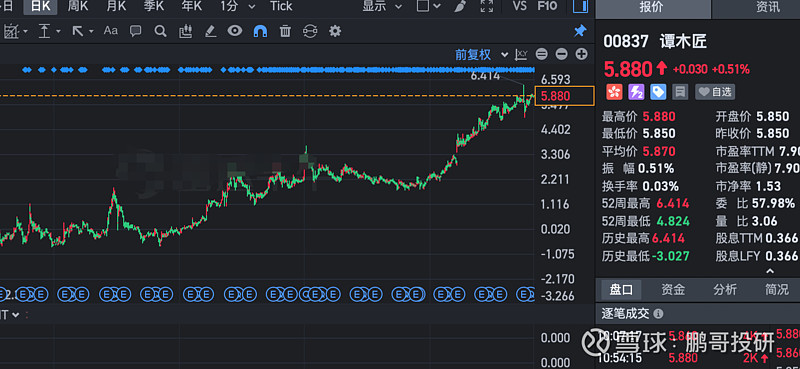Zoom out chart with minus icon
The height and width of the screenshot is (369, 800).
(562, 54)
